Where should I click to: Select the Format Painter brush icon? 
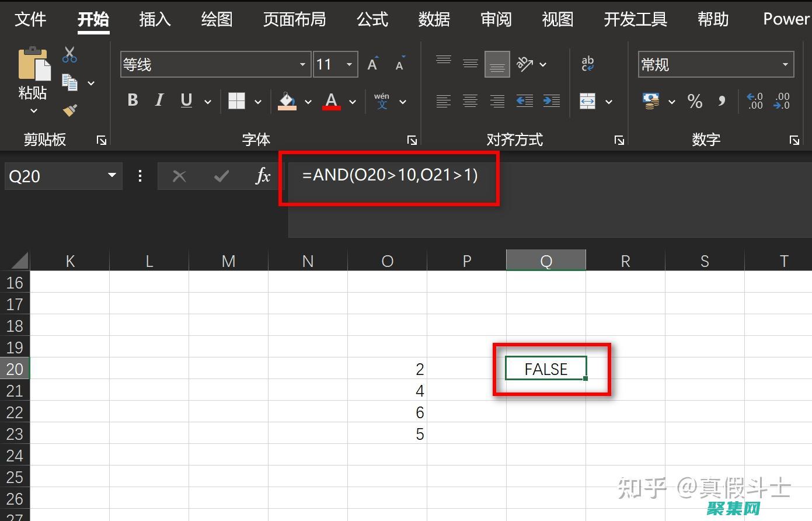click(70, 110)
